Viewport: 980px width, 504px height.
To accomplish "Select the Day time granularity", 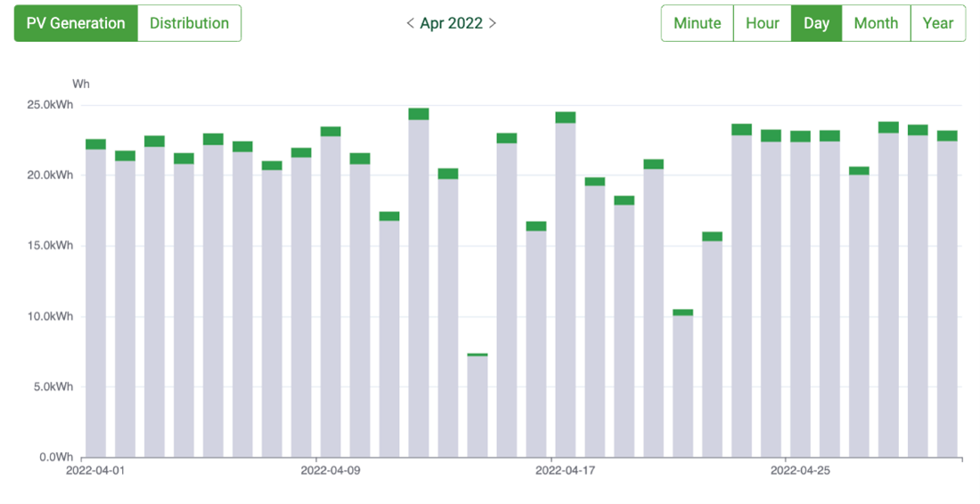I will [x=816, y=23].
